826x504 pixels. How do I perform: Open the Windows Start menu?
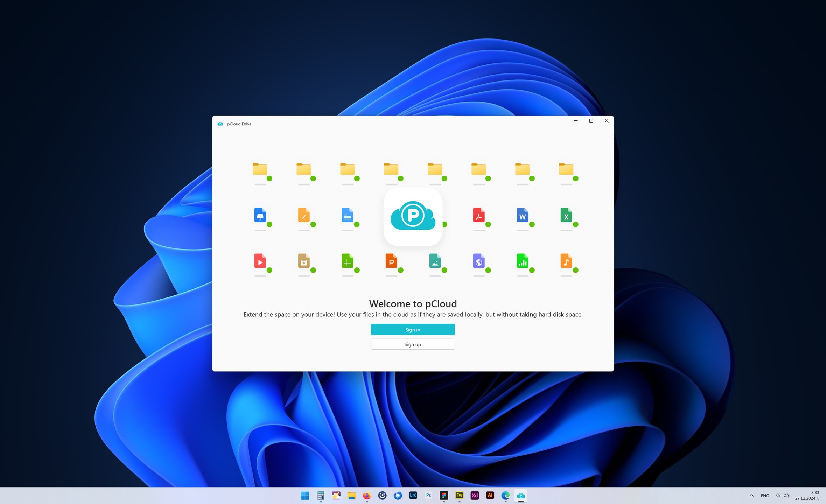click(x=305, y=495)
